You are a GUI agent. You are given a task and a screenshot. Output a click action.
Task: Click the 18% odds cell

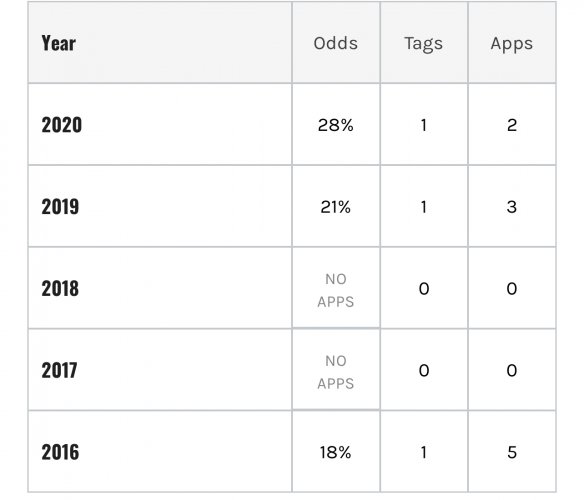(x=336, y=452)
